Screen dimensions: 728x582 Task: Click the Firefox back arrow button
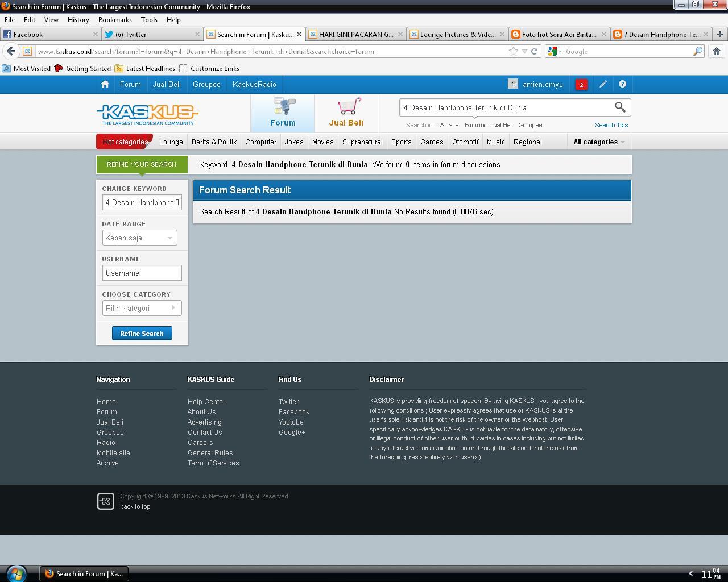11,51
